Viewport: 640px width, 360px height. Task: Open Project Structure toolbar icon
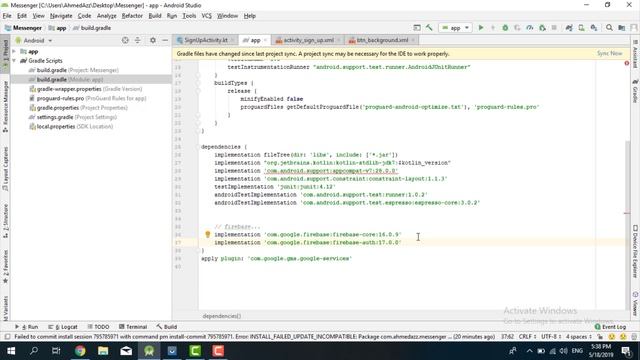coord(622,28)
